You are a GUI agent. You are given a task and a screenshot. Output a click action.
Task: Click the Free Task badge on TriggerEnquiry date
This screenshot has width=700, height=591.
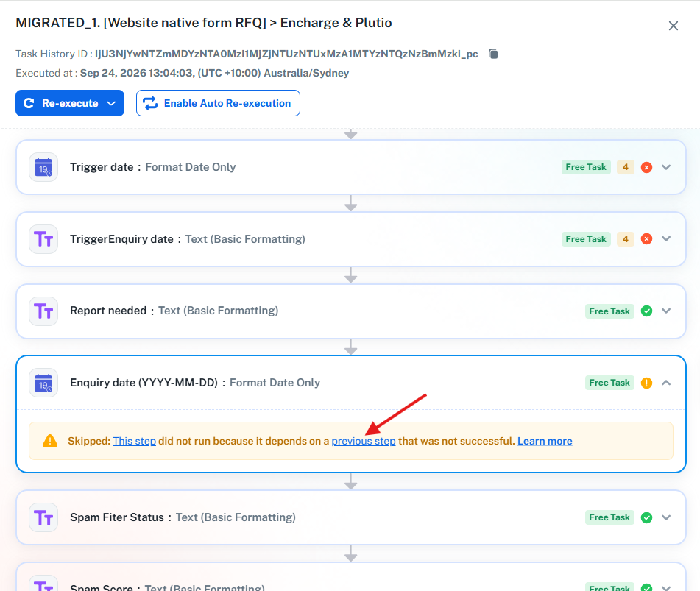click(x=586, y=239)
